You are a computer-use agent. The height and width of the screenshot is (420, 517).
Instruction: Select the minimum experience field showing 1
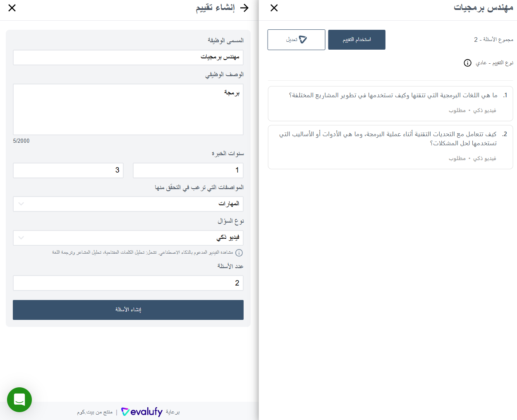point(188,170)
